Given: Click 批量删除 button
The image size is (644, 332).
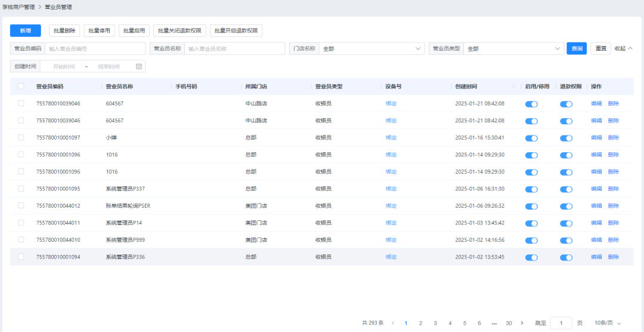Looking at the screenshot, I should pyautogui.click(x=64, y=30).
